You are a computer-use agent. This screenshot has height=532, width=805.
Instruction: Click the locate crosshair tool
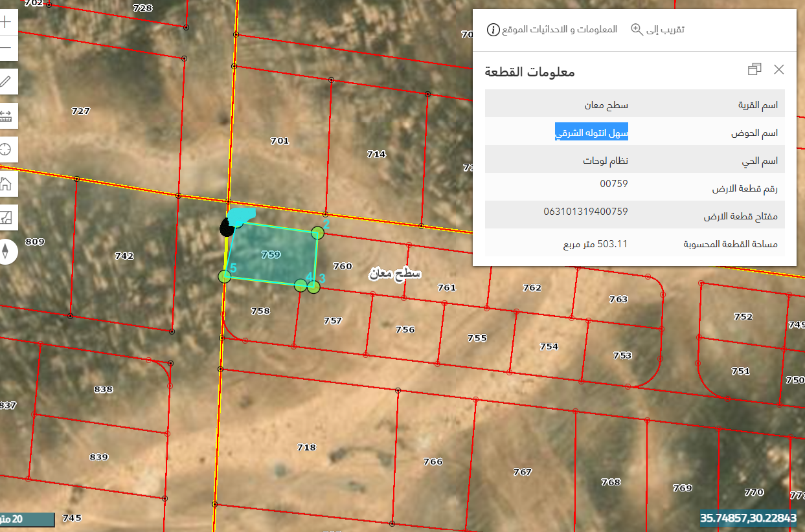pos(6,150)
